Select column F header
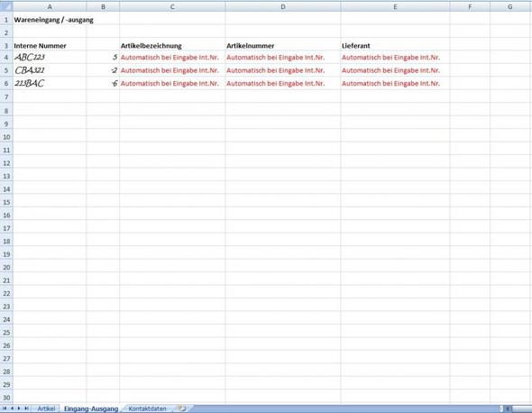Screen dimensions: 532x413 pos(470,7)
